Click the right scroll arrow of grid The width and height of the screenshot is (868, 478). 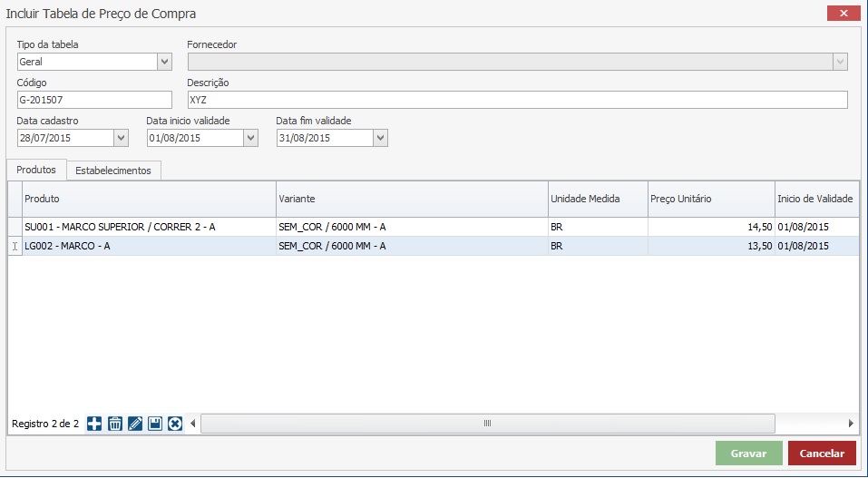851,424
